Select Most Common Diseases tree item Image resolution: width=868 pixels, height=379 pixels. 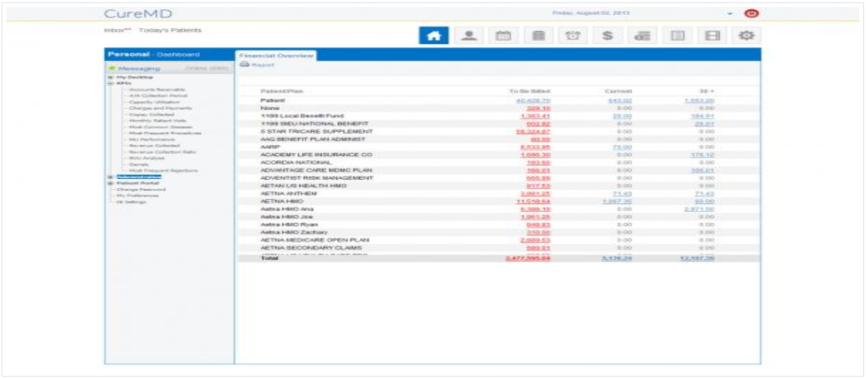tap(159, 127)
